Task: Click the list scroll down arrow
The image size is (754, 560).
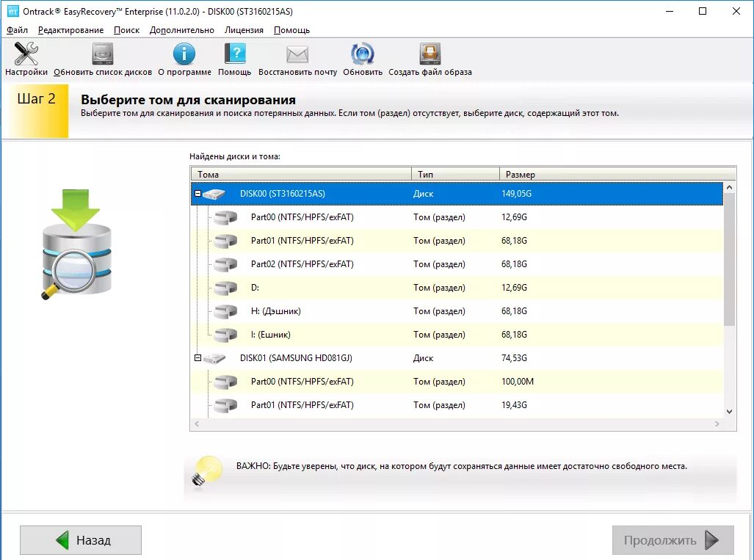Action: [x=729, y=412]
